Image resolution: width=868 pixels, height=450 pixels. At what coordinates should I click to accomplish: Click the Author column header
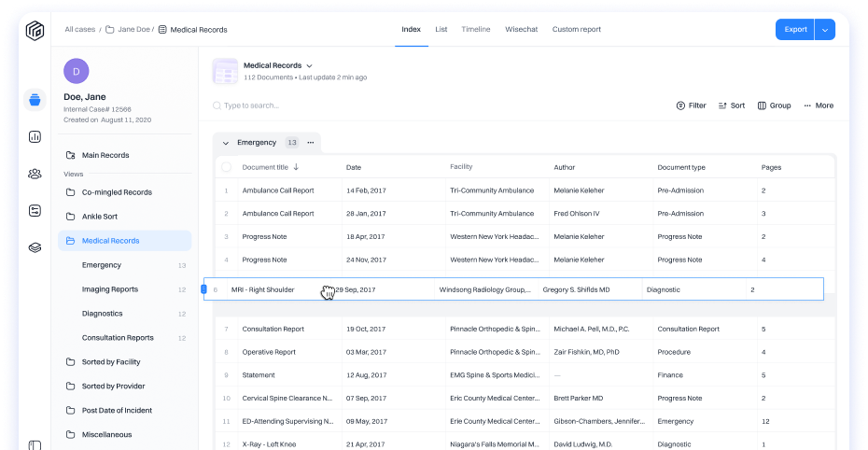tap(564, 167)
